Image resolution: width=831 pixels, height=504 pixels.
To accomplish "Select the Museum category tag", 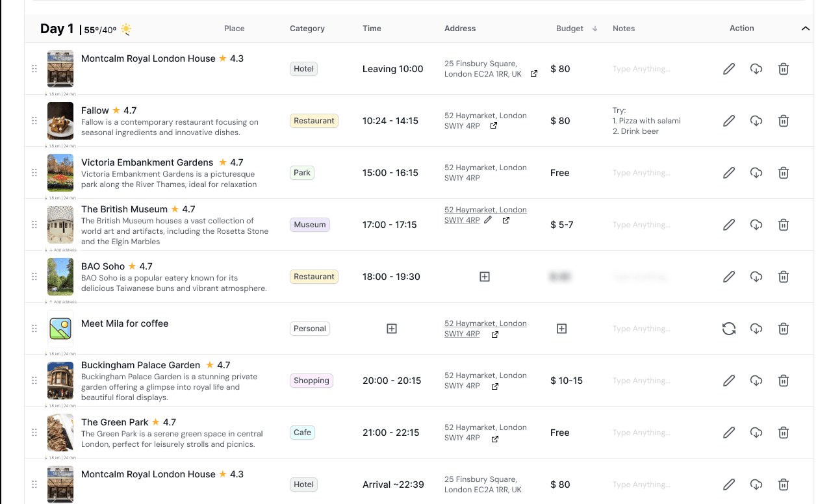I will coord(309,225).
